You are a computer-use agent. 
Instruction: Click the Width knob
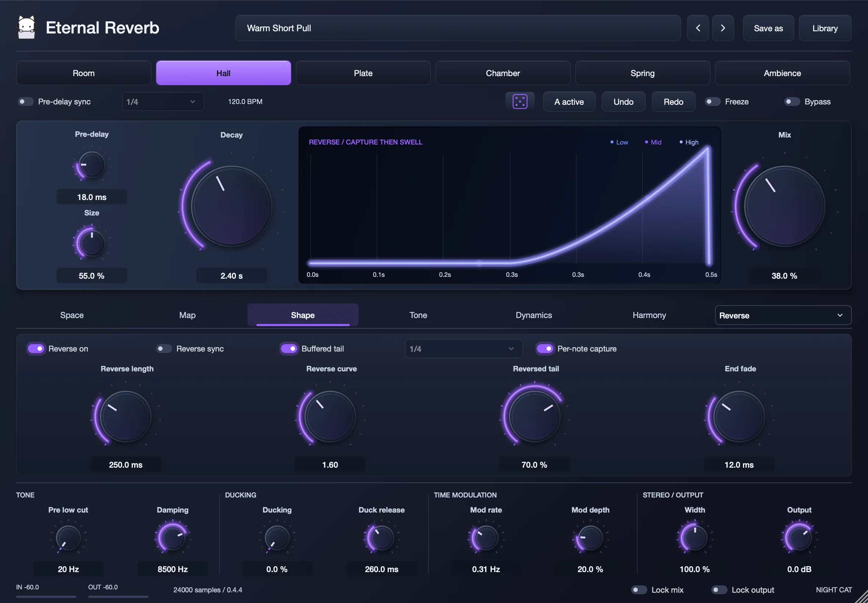pos(694,538)
